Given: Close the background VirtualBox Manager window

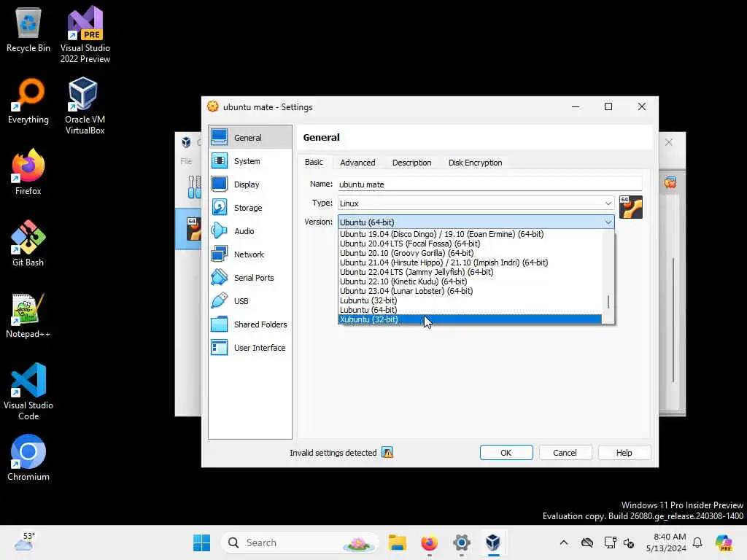Looking at the screenshot, I should click(669, 142).
